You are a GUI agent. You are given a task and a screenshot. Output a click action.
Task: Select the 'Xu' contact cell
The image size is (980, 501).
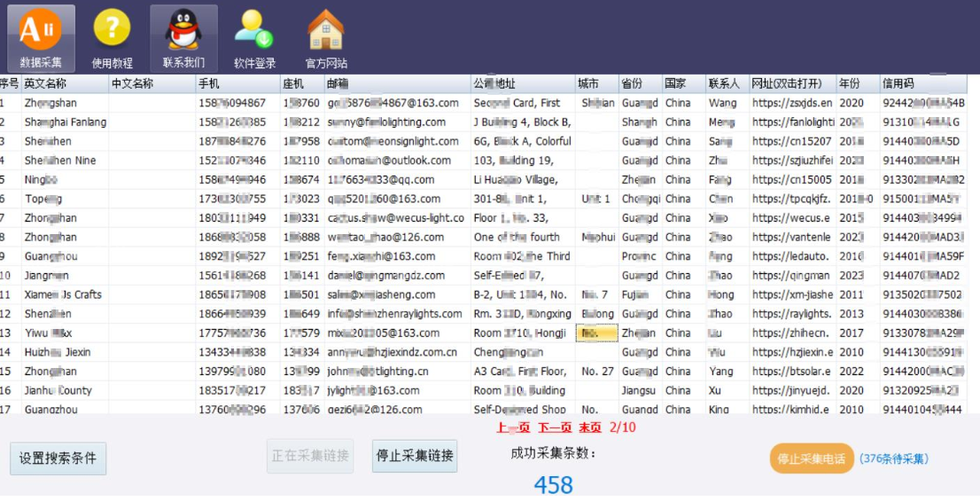pyautogui.click(x=727, y=390)
